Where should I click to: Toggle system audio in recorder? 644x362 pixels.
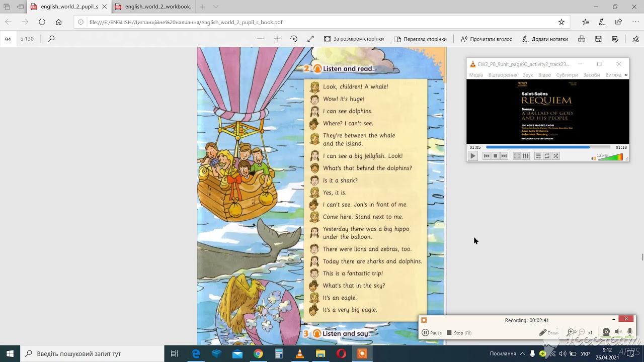[x=618, y=332]
